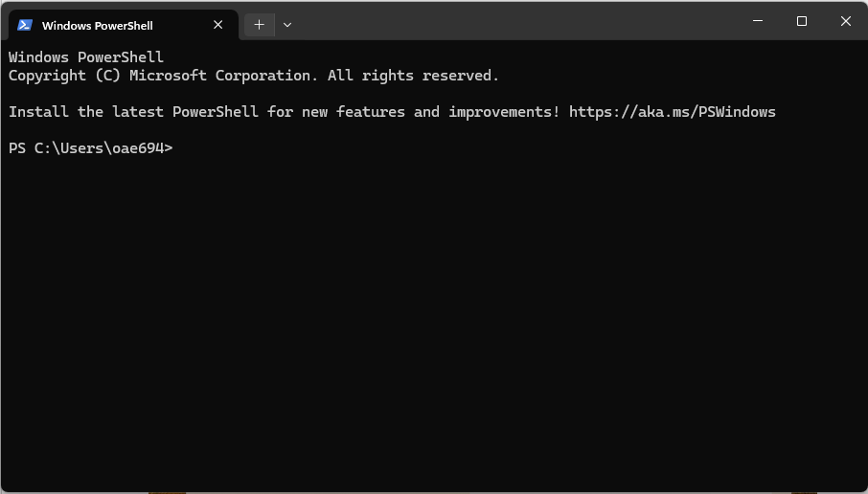The width and height of the screenshot is (868, 494).
Task: Click the 'Windows PowerShell' banner line in terminal
Action: point(86,57)
